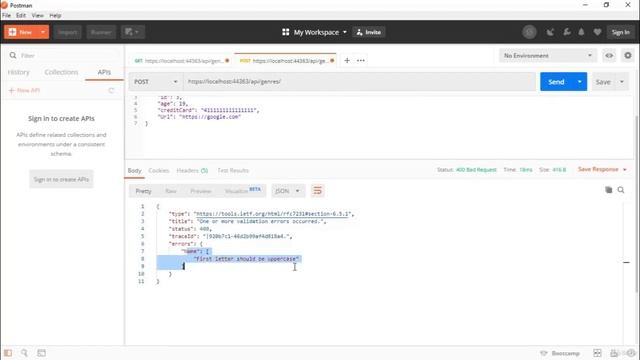This screenshot has height=360, width=640.
Task: Switch to the GET request tab
Action: click(x=181, y=60)
